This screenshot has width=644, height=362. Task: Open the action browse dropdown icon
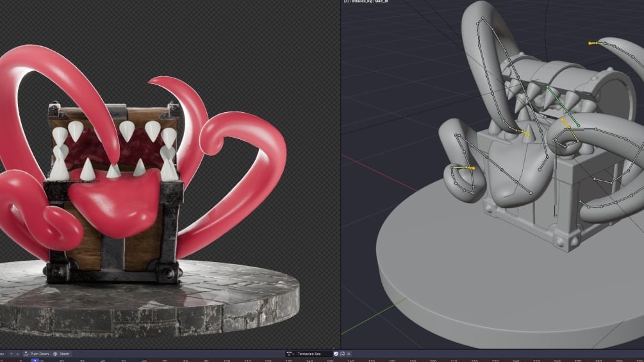[290, 354]
